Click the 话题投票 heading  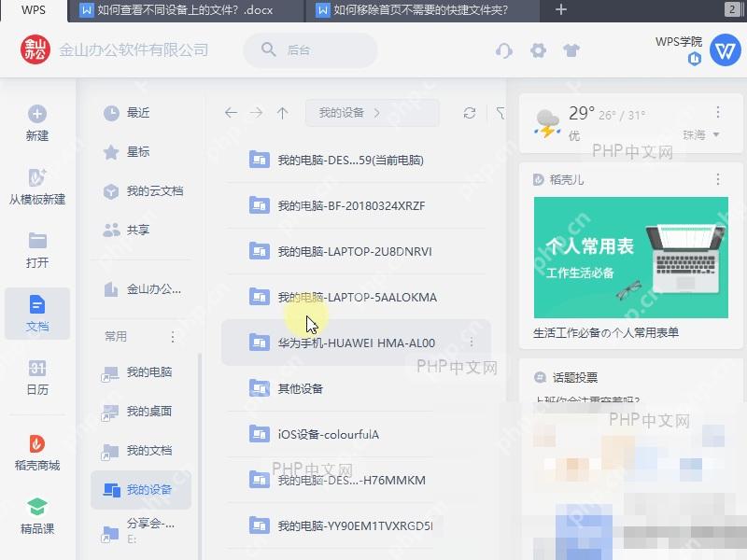pos(575,378)
